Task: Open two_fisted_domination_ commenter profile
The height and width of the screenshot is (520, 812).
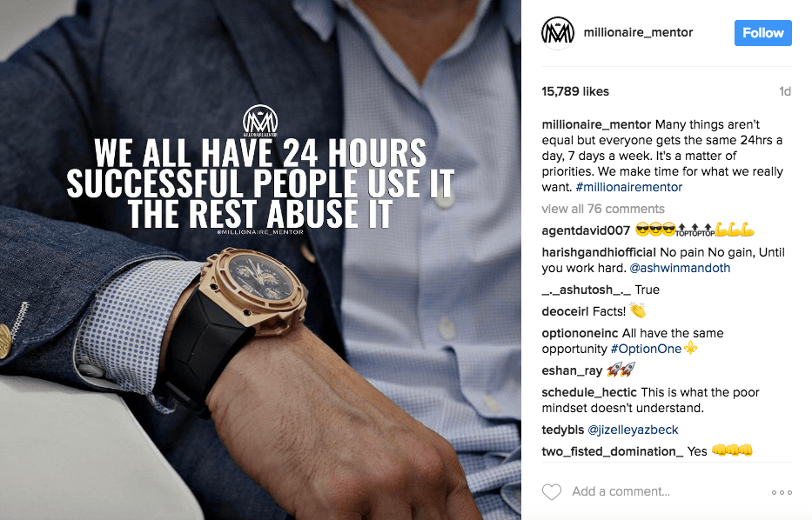Action: click(613, 451)
